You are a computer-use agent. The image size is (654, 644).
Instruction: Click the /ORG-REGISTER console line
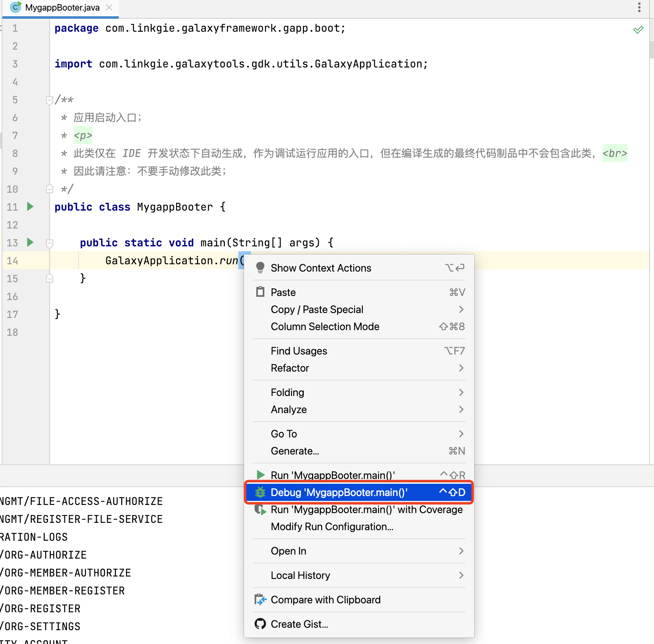(40, 609)
